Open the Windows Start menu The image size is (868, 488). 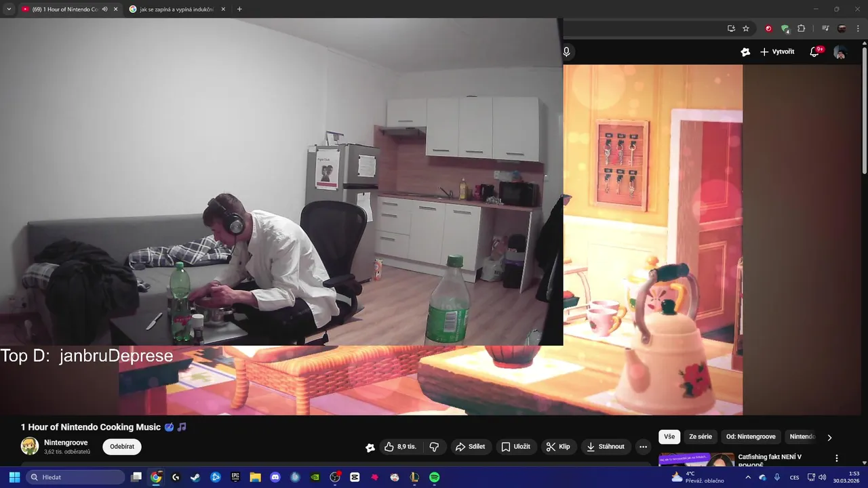(14, 477)
